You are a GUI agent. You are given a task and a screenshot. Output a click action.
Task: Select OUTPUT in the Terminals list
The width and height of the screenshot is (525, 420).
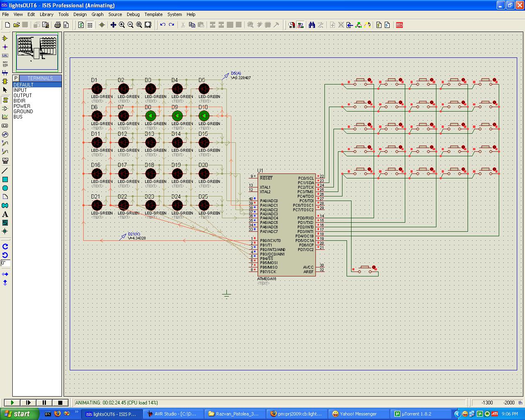tap(23, 95)
